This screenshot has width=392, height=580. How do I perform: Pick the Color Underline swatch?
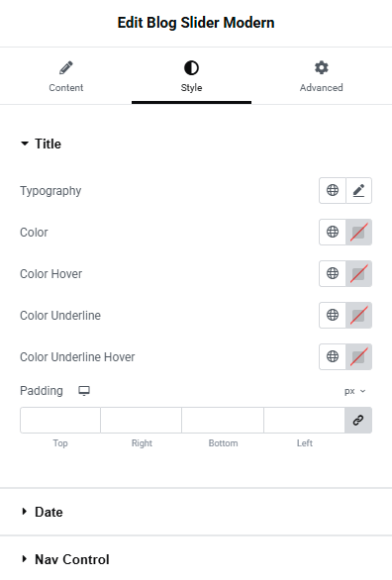(x=358, y=315)
